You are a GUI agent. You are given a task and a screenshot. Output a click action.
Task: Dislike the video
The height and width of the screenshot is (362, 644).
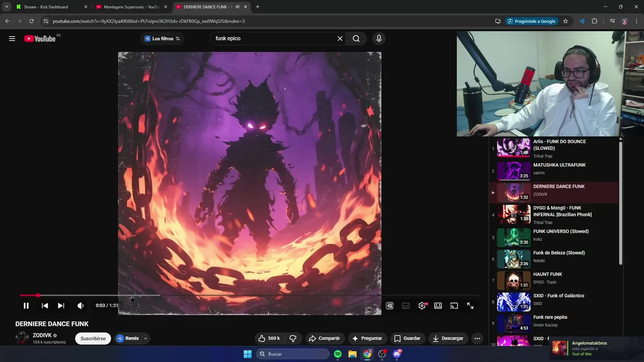(293, 338)
